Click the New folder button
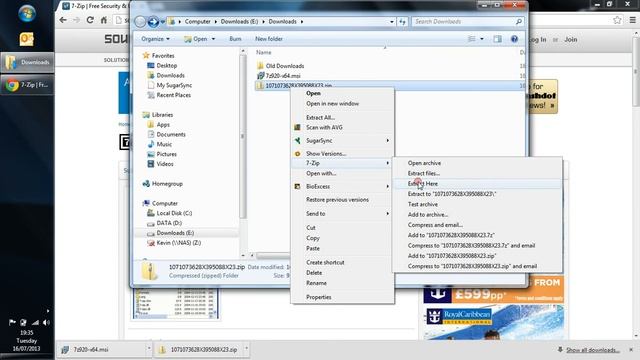Image resolution: width=640 pixels, height=360 pixels. point(269,39)
